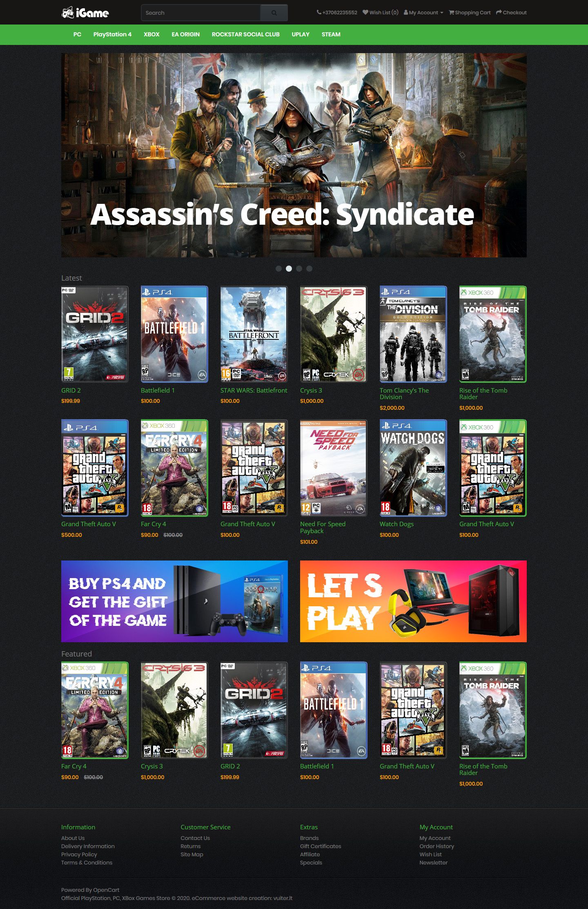The image size is (588, 909).
Task: Open Watch Dogs product cover
Action: coord(413,468)
